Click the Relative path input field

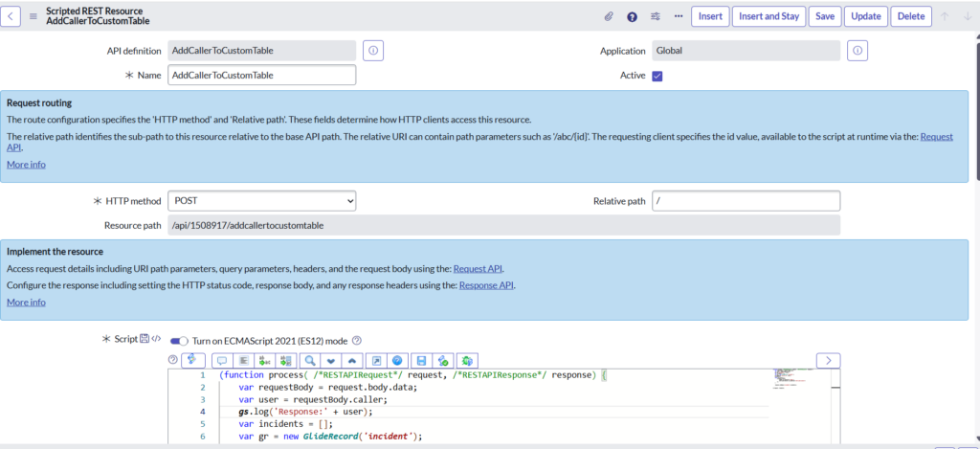[746, 201]
